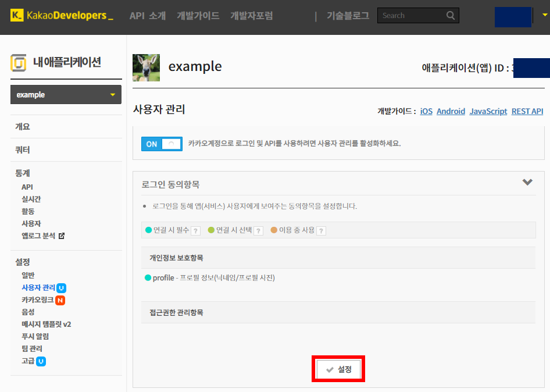Click the 설정 button with checkmark
Image resolution: width=550 pixels, height=392 pixels.
pos(339,369)
